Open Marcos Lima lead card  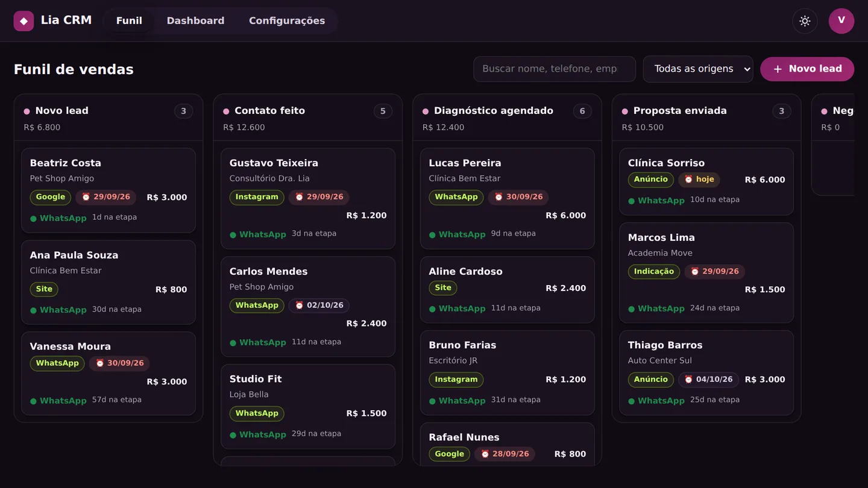click(706, 273)
